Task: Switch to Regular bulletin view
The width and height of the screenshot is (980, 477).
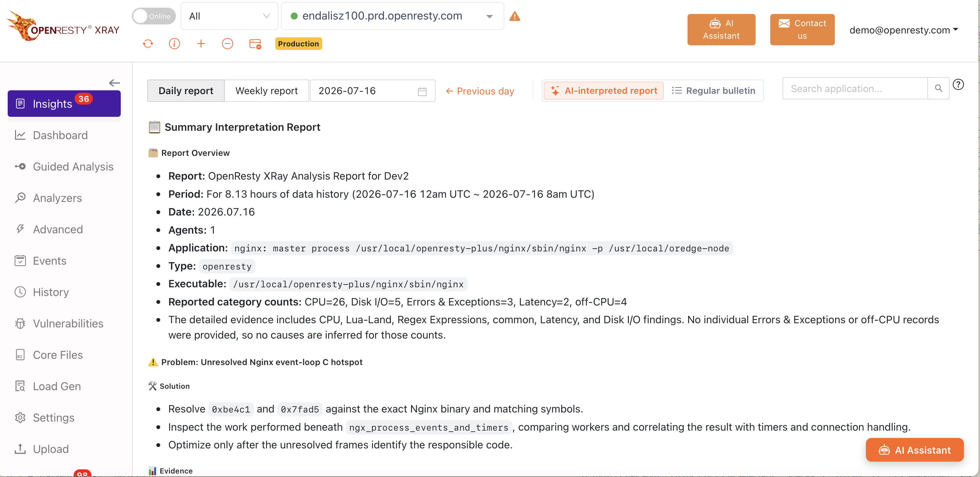Action: coord(713,91)
